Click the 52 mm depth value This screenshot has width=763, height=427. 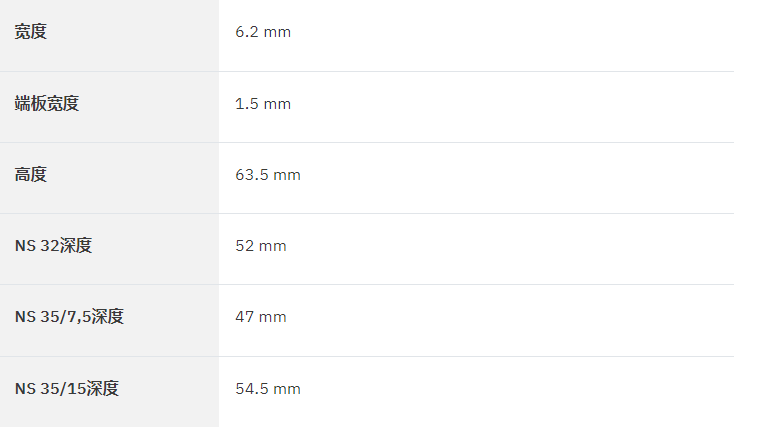(261, 246)
